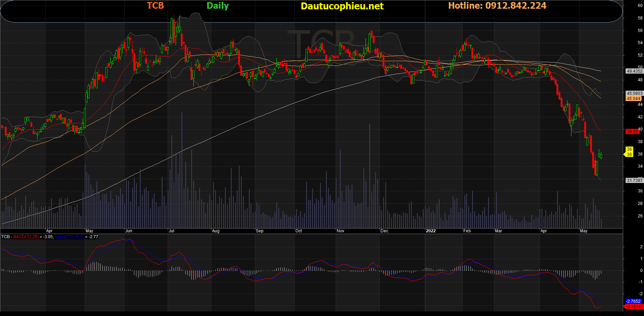Click the Dec month axis label
The width and height of the screenshot is (644, 316).
coord(384,231)
